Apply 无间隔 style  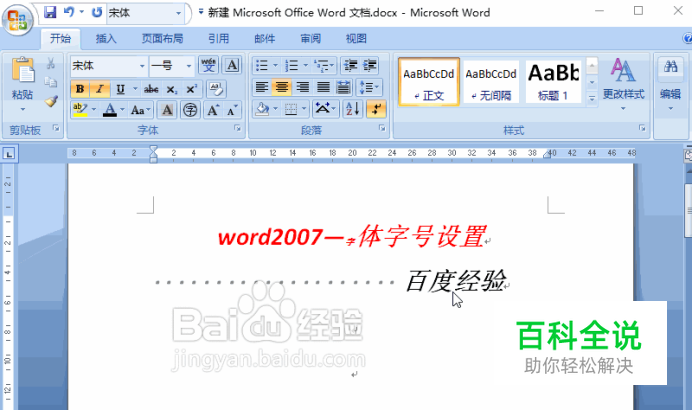click(x=491, y=82)
